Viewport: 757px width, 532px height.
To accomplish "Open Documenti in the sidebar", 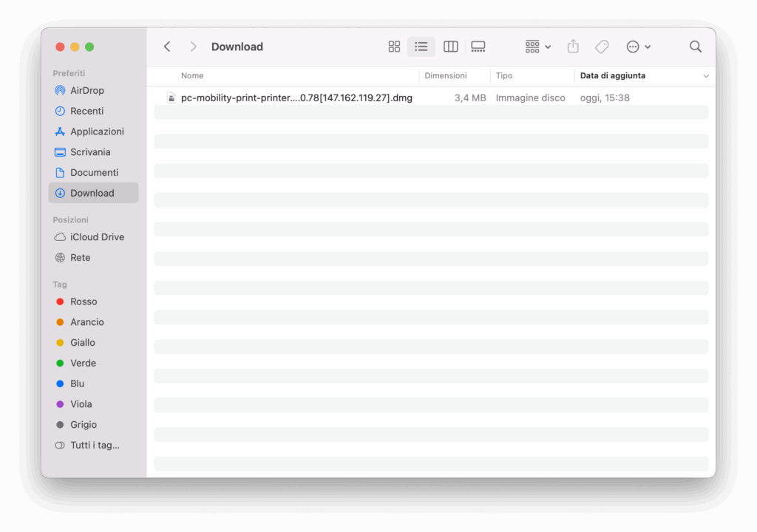I will pyautogui.click(x=94, y=172).
